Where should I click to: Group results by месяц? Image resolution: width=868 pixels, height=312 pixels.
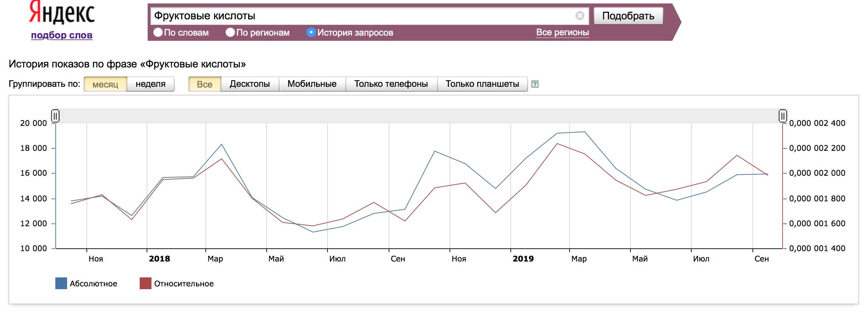pos(105,84)
